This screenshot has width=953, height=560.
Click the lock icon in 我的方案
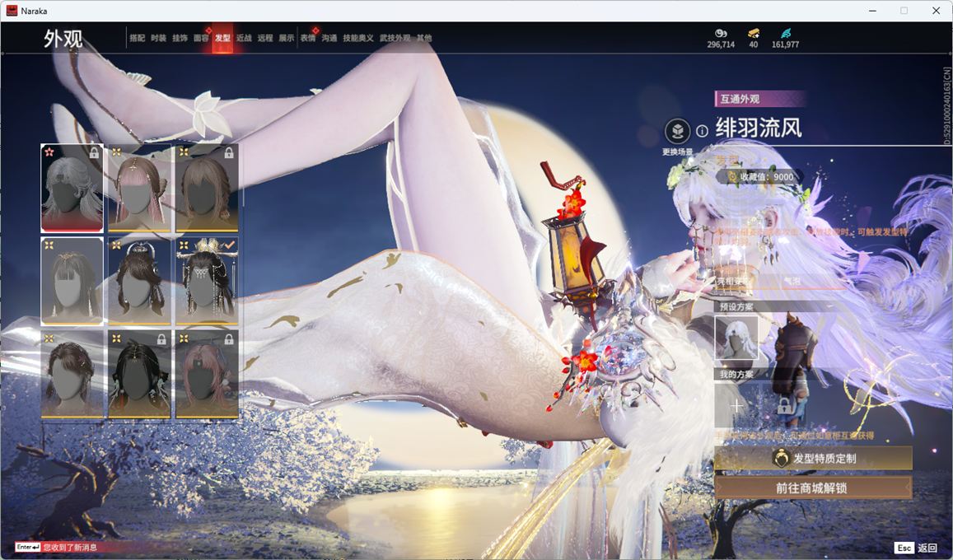pyautogui.click(x=785, y=406)
